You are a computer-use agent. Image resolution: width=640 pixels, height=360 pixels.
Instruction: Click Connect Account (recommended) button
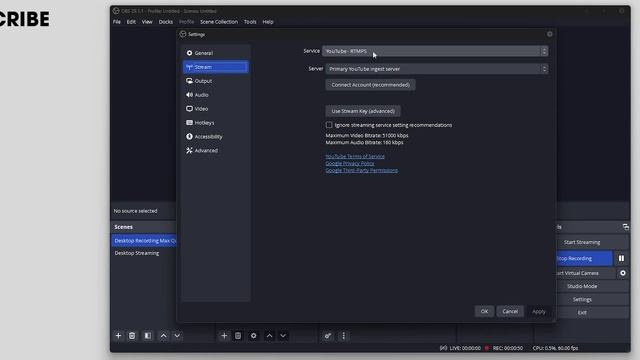click(x=371, y=85)
